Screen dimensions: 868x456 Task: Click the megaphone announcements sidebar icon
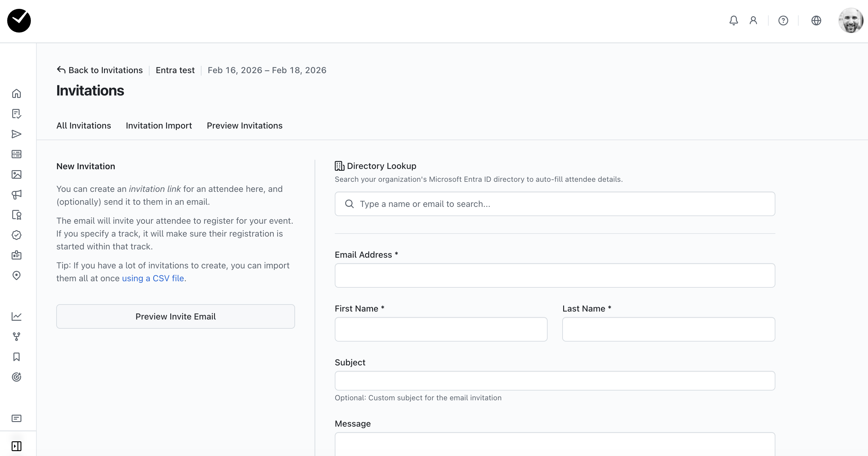pos(16,195)
